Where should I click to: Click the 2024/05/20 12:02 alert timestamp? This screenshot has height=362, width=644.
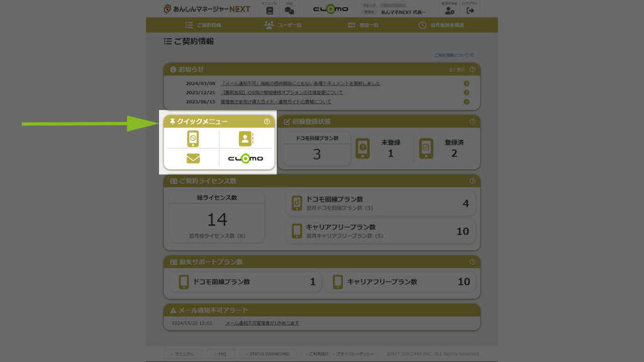[x=192, y=323]
